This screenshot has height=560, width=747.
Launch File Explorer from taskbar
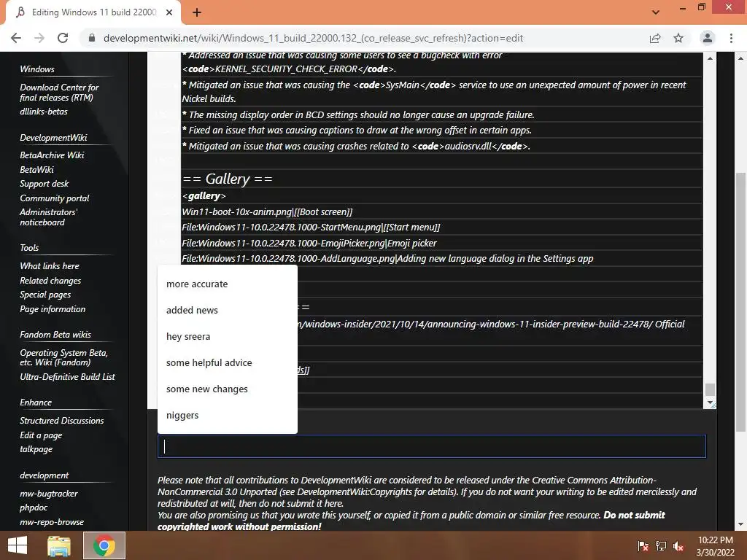coord(59,545)
